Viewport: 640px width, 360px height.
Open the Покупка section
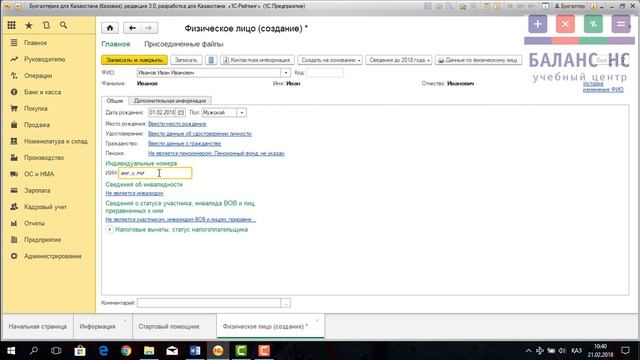[36, 108]
